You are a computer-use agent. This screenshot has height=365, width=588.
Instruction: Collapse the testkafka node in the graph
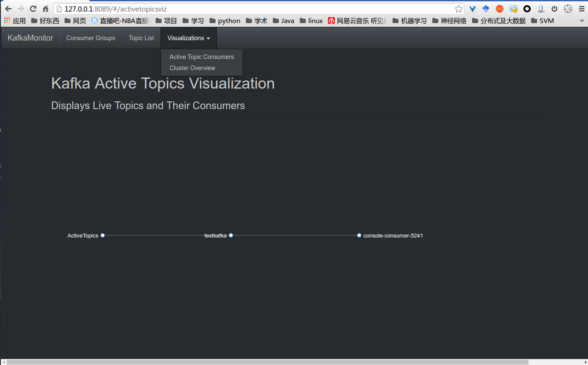(231, 235)
